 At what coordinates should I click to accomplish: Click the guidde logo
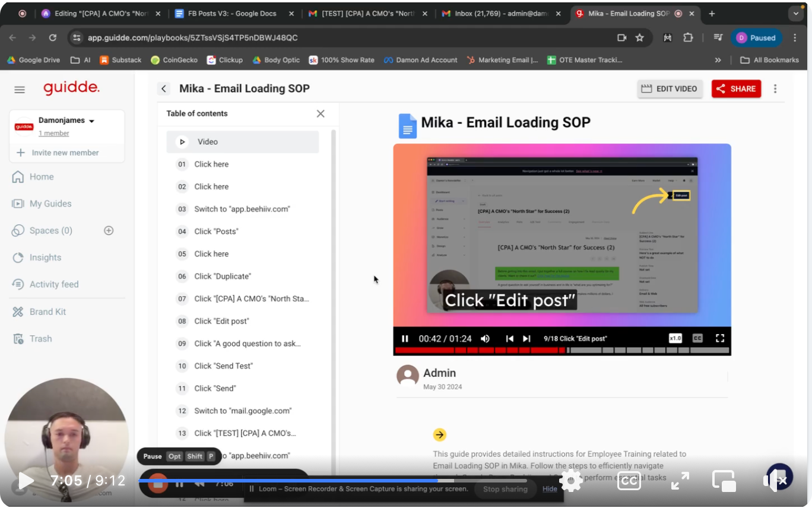(x=71, y=88)
